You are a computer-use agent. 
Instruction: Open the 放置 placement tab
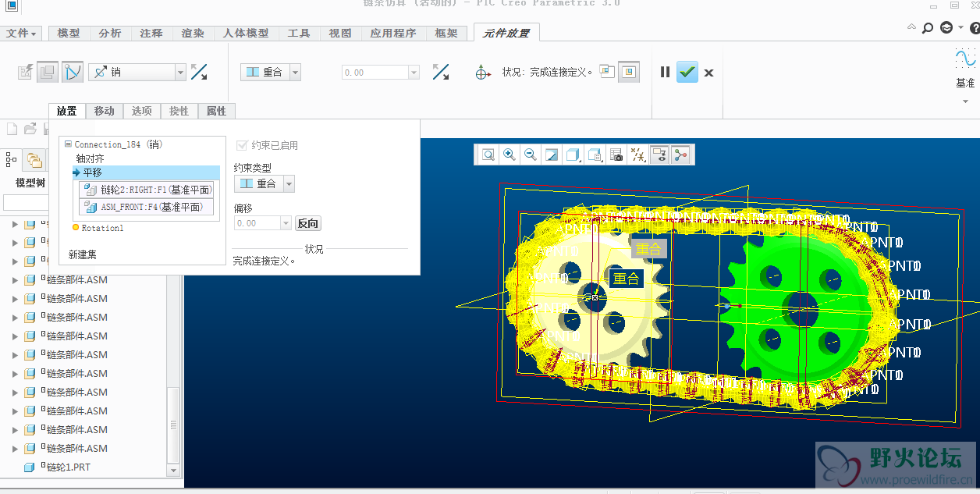[66, 111]
